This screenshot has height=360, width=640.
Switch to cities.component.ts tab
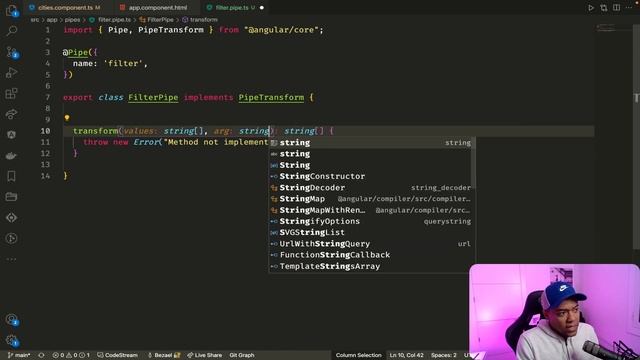point(65,8)
